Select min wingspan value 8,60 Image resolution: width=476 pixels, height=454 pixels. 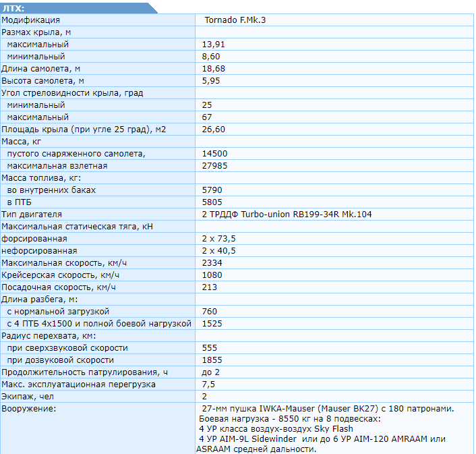[211, 57]
